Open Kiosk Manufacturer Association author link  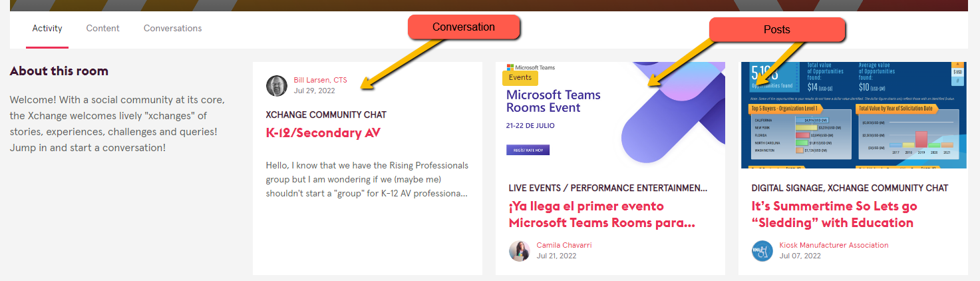point(834,245)
